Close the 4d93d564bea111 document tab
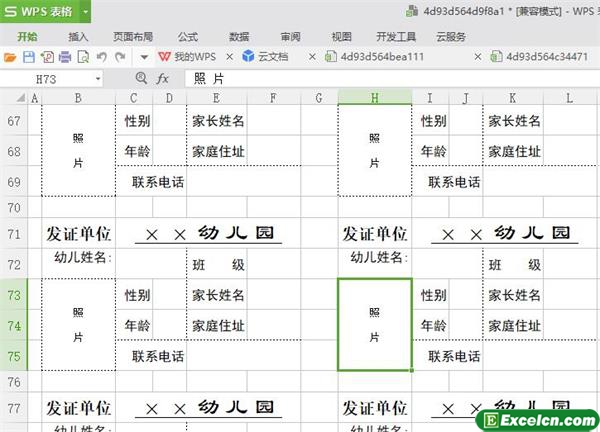Viewport: 600px width, 432px height. coord(478,57)
